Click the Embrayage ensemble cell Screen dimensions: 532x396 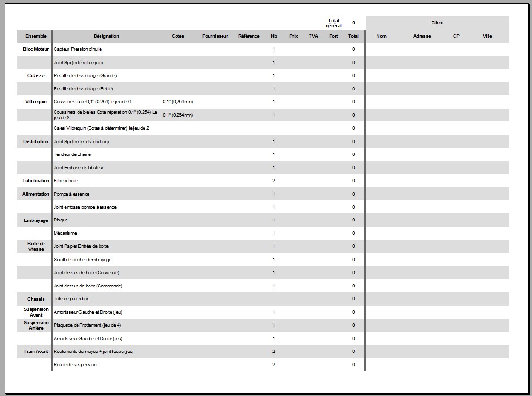[35, 220]
